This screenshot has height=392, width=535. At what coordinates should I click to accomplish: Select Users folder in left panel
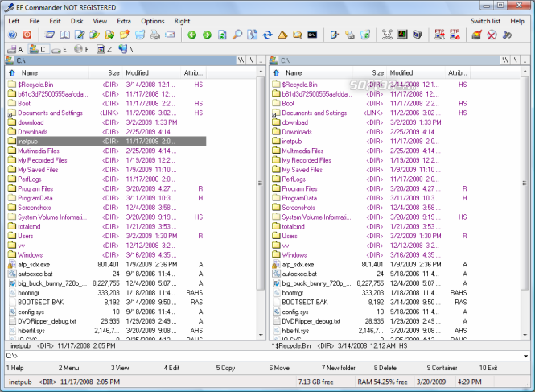click(x=107, y=236)
